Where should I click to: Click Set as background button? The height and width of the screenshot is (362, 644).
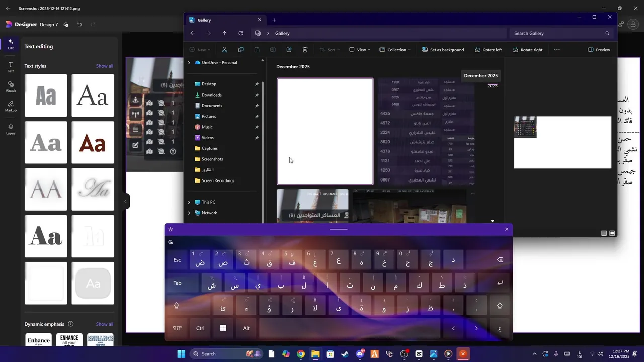coord(443,50)
